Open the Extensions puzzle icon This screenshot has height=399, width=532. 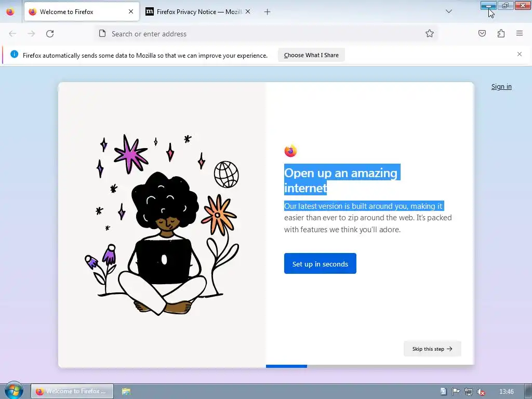[501, 33]
